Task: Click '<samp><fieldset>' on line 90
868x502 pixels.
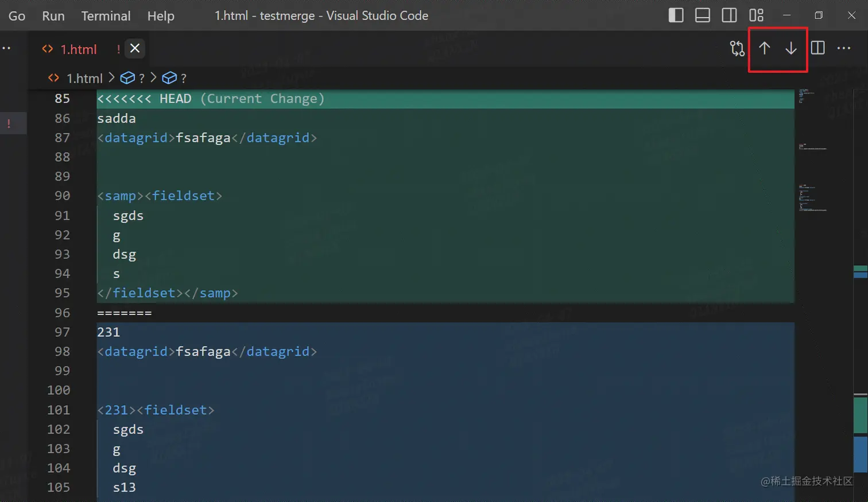Action: tap(160, 196)
